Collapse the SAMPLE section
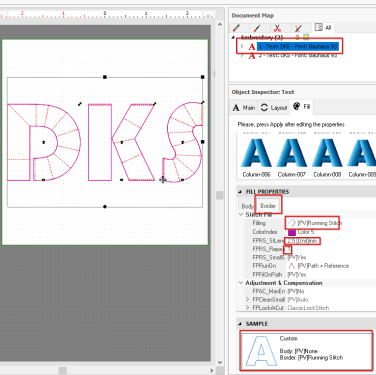376x375 pixels. pos(240,324)
